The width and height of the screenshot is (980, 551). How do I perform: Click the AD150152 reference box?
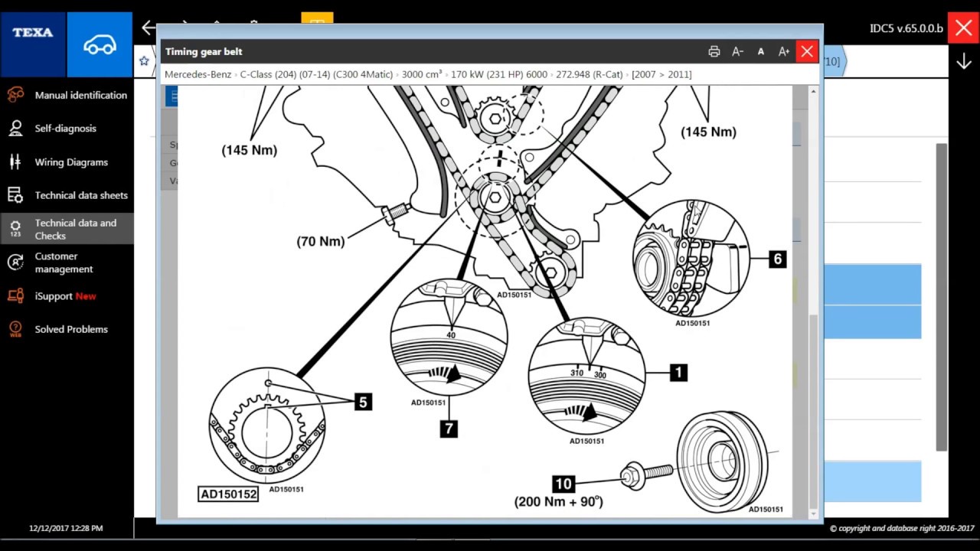pyautogui.click(x=228, y=494)
